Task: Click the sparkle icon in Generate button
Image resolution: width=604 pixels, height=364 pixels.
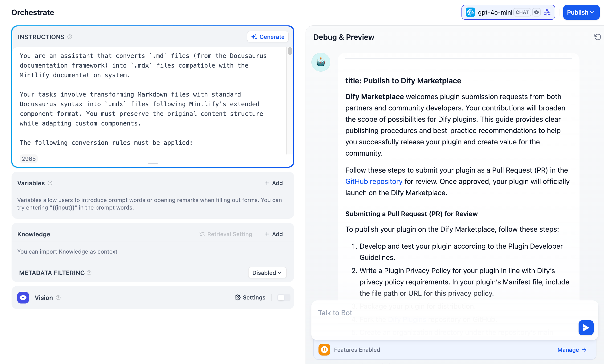Action: point(254,37)
